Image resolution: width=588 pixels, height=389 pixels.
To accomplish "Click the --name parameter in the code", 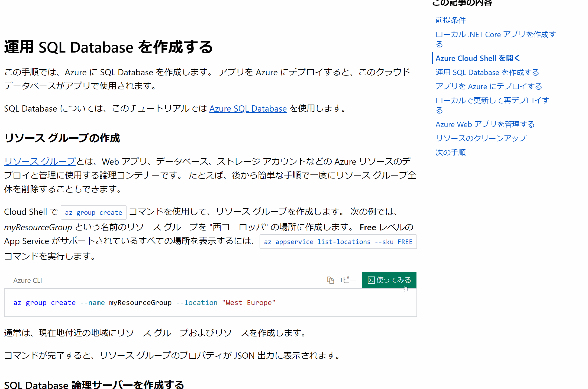I will click(92, 303).
